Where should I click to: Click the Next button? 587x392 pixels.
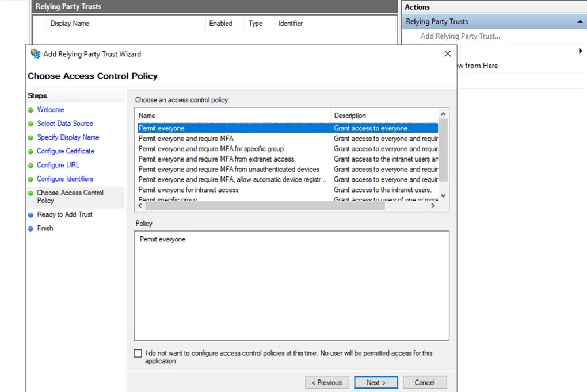point(376,382)
